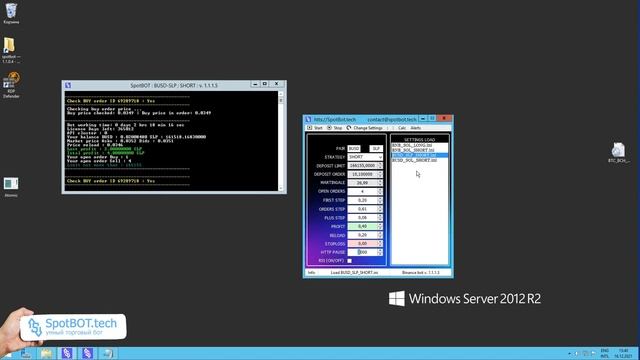This screenshot has width=640, height=360.
Task: Click the HTTP PAUSE spinner arrows
Action: click(380, 252)
